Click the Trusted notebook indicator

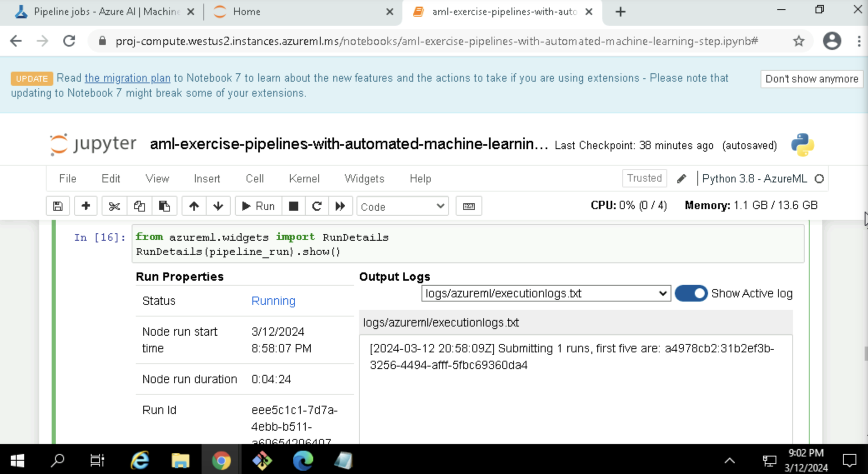pos(644,178)
